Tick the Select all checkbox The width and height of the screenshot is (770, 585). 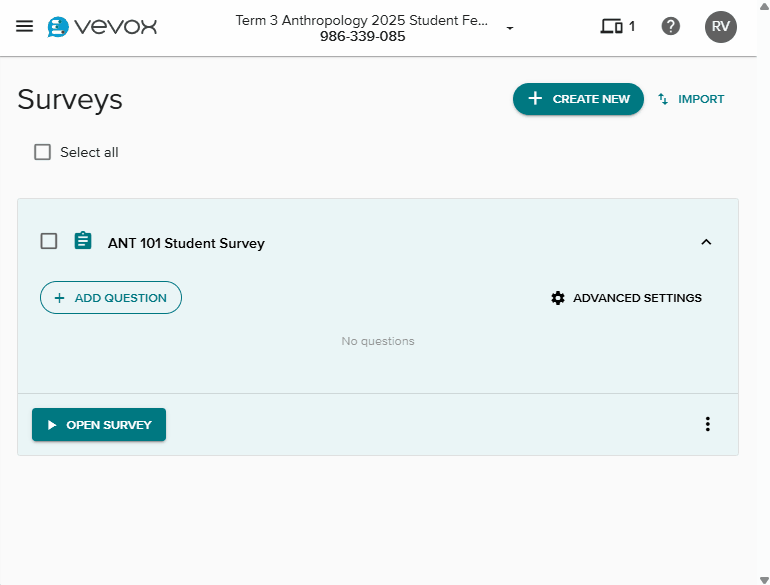point(42,152)
